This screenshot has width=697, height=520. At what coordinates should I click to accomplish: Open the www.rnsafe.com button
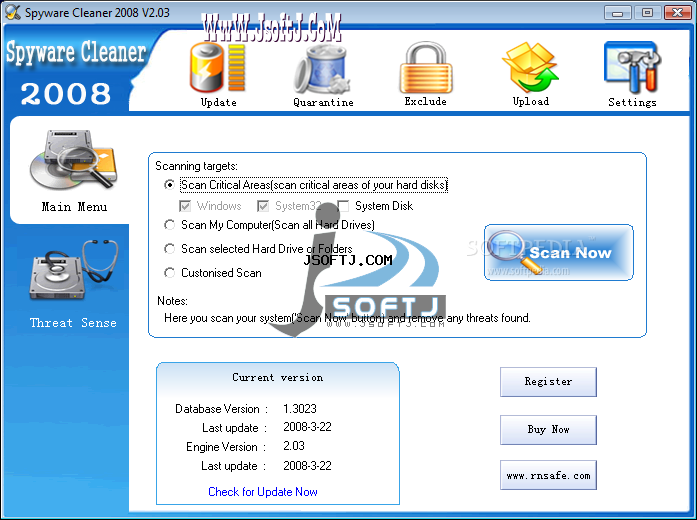coord(548,475)
